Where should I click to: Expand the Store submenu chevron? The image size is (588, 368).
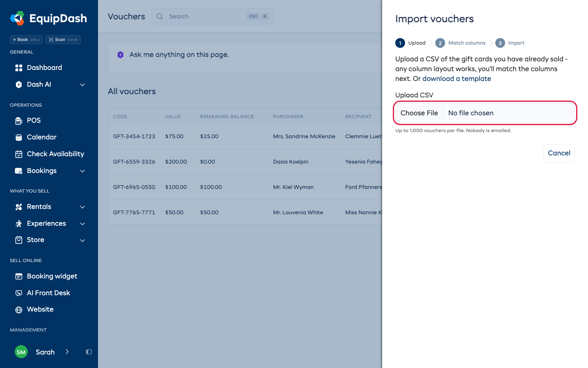pos(82,240)
